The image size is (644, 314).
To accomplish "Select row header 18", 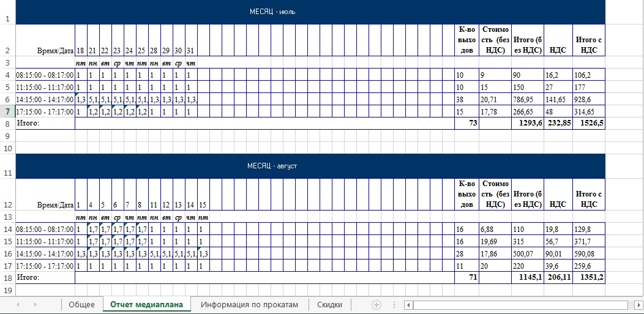I will click(7, 278).
